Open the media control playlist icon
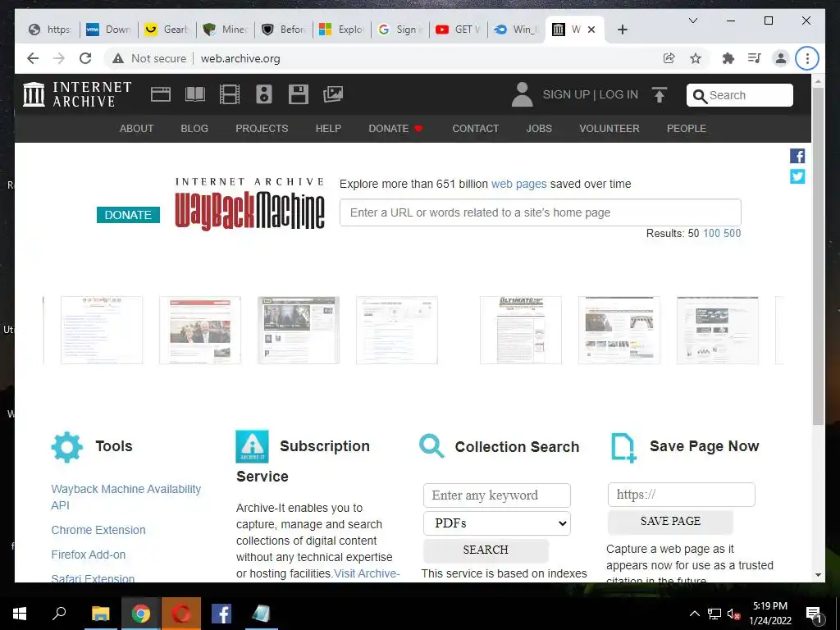 tap(755, 58)
